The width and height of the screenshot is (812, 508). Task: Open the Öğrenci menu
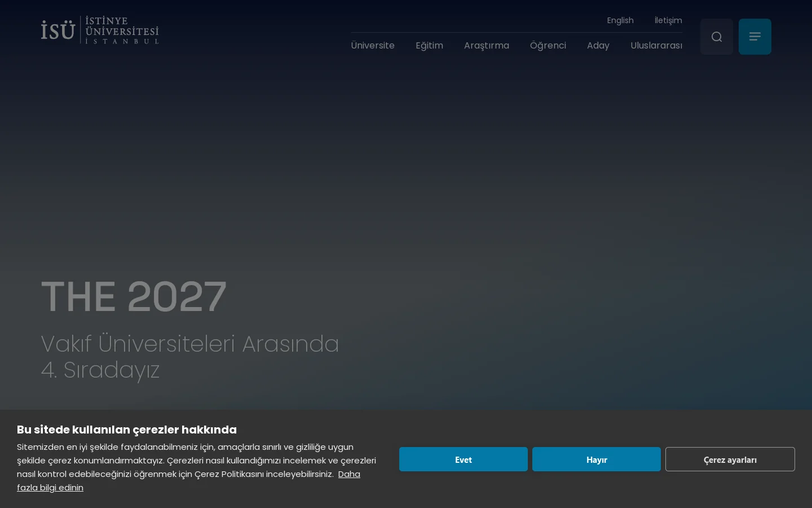click(548, 46)
